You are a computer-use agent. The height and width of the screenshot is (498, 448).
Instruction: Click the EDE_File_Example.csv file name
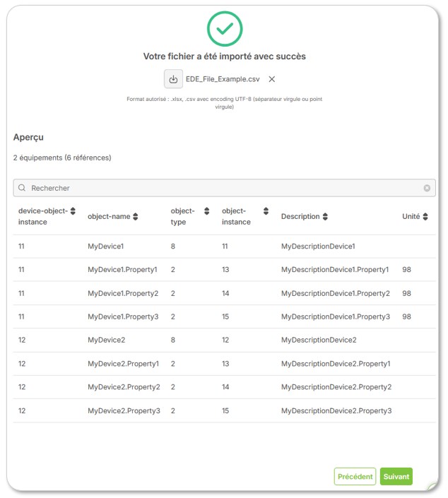point(223,79)
